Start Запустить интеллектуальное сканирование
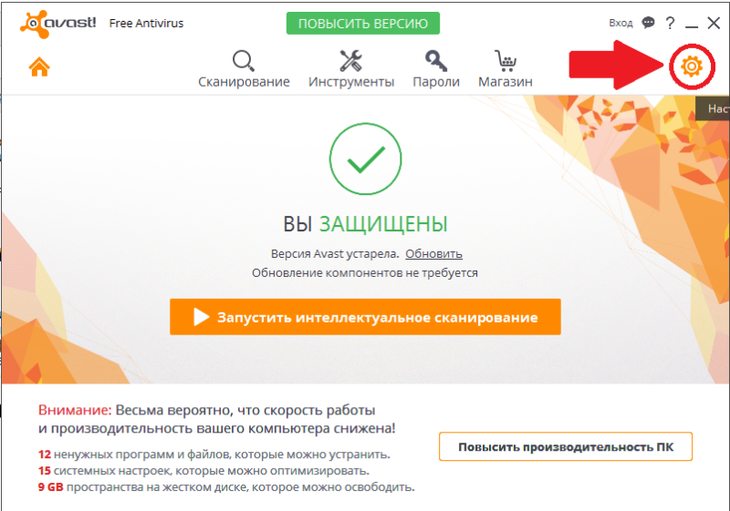 pyautogui.click(x=365, y=317)
